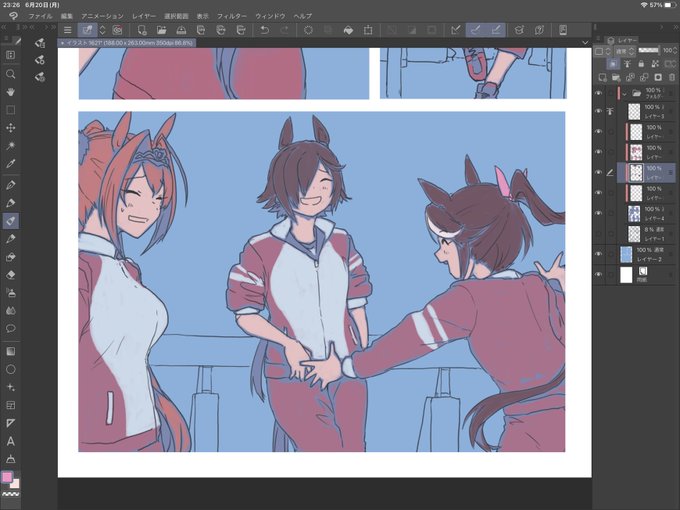Image resolution: width=680 pixels, height=510 pixels.
Task: Delete layer using trash icon in Layer panel
Action: [672, 77]
